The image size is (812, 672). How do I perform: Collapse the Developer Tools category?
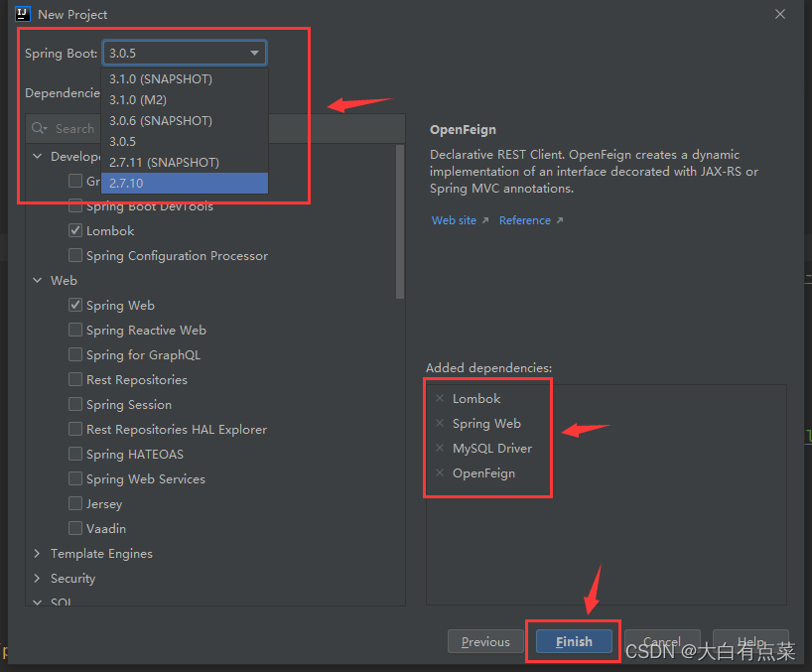tap(38, 156)
